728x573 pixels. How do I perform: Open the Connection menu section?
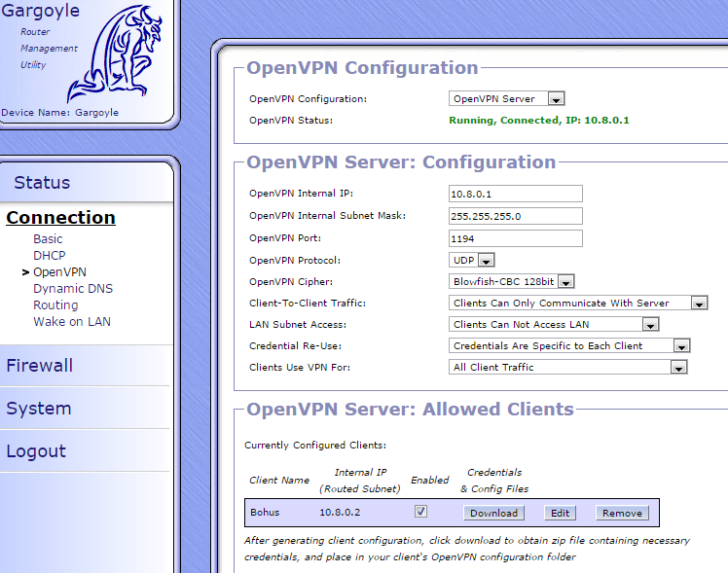pyautogui.click(x=60, y=218)
